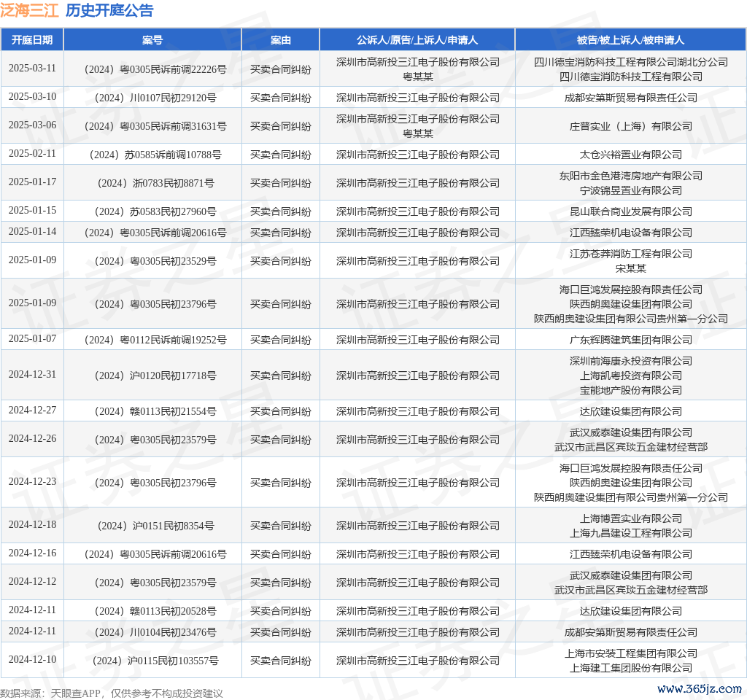Click defendant 四川德宝消防科技工程有限公司湖北分公司

(x=631, y=62)
